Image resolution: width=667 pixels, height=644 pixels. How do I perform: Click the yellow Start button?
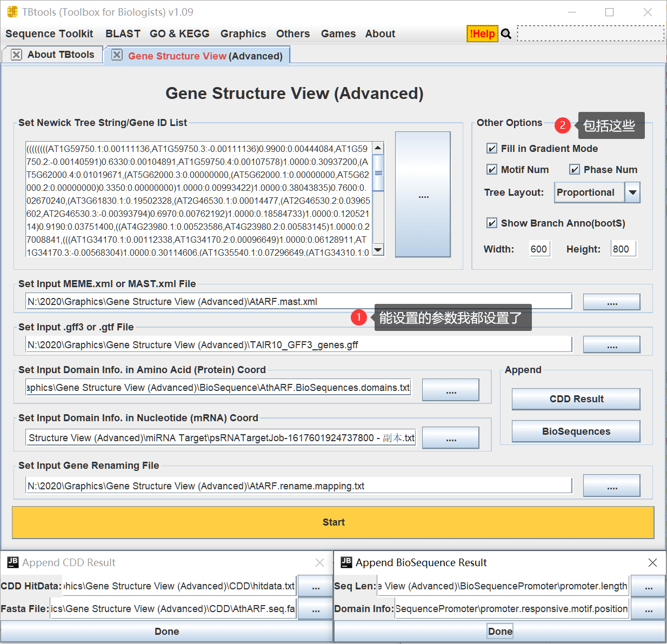pyautogui.click(x=333, y=522)
